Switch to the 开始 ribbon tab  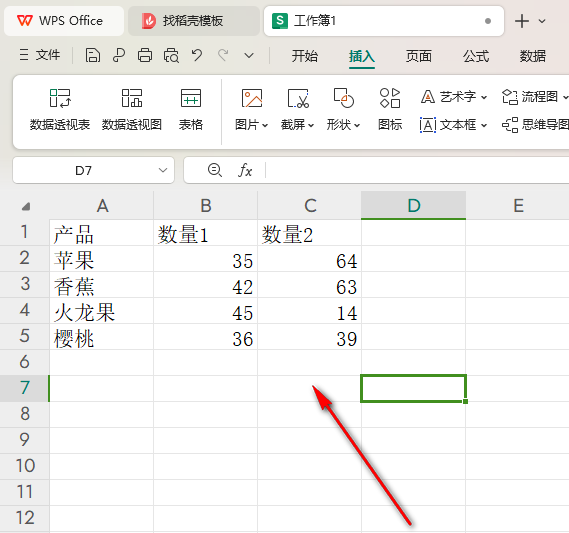305,56
